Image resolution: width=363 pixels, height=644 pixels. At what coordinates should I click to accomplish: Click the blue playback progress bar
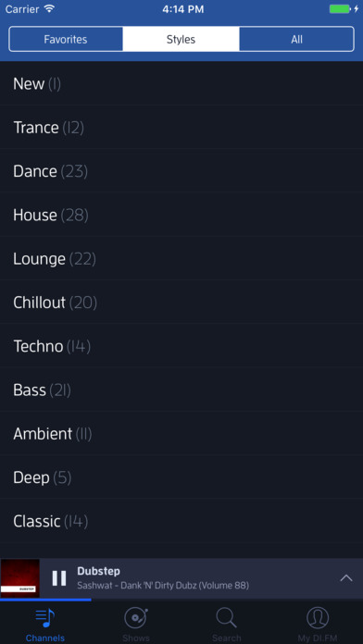(x=45, y=600)
